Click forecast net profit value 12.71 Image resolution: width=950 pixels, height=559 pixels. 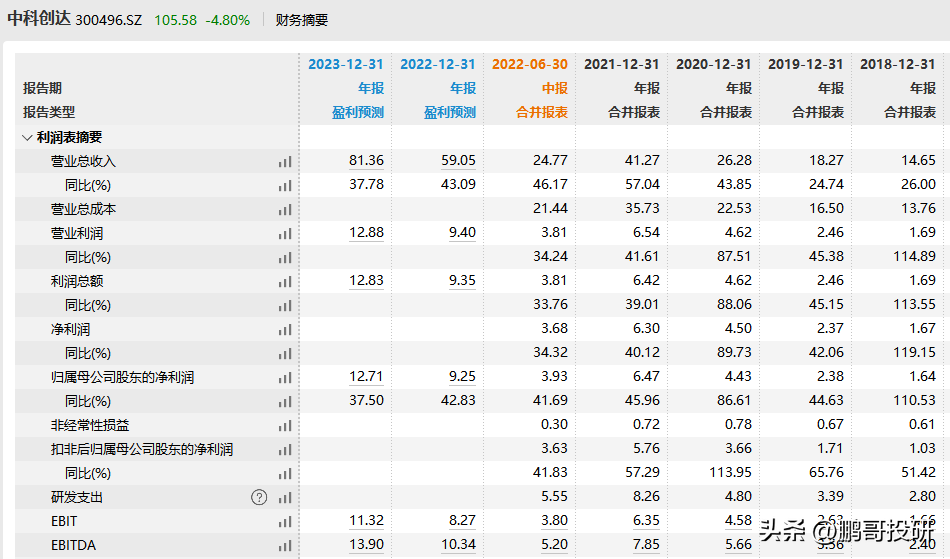click(367, 377)
